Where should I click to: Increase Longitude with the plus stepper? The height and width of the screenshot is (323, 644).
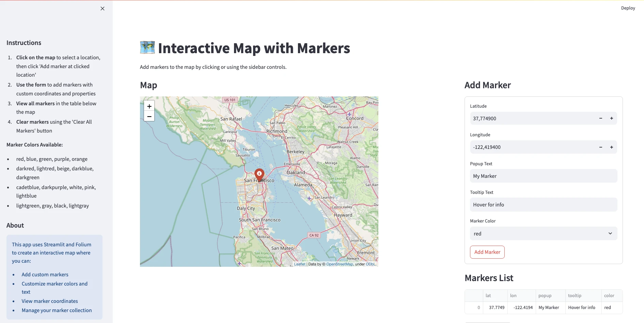click(611, 147)
